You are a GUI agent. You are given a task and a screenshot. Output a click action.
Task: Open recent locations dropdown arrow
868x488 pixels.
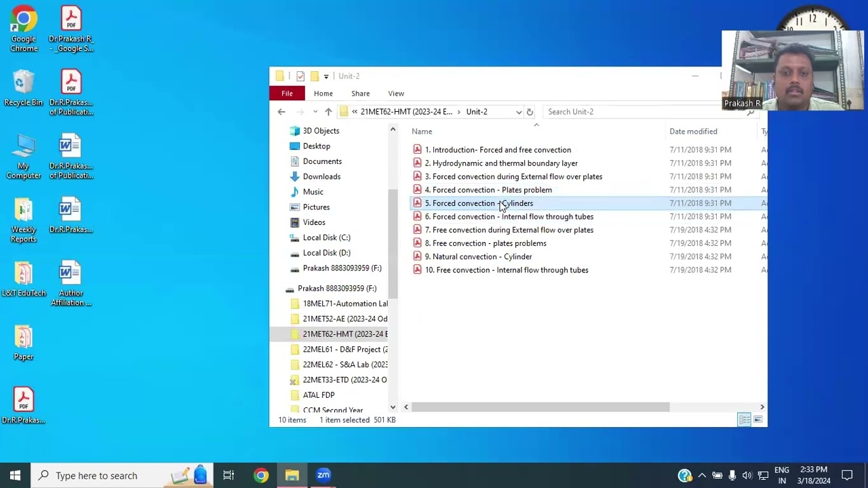(315, 112)
